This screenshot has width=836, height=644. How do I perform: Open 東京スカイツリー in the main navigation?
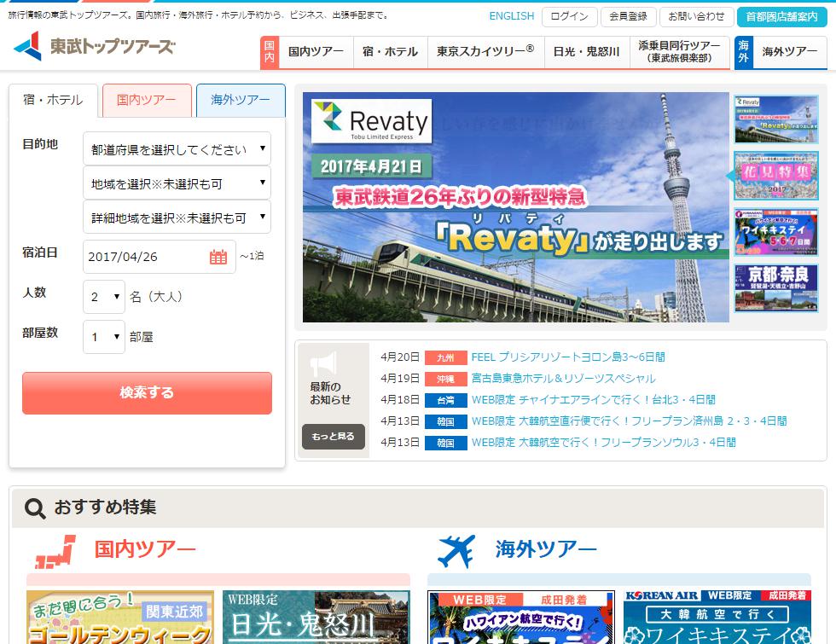(x=485, y=52)
